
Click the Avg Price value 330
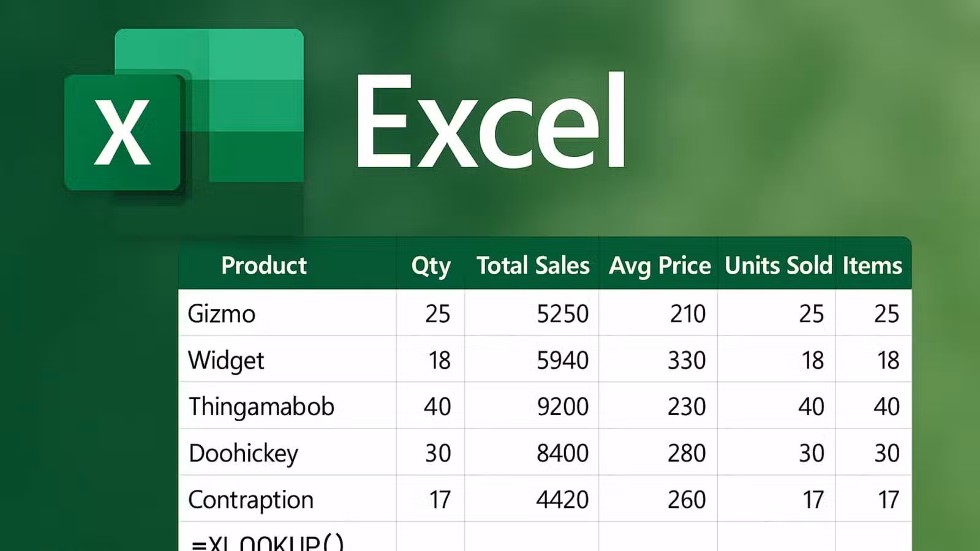pyautogui.click(x=687, y=360)
